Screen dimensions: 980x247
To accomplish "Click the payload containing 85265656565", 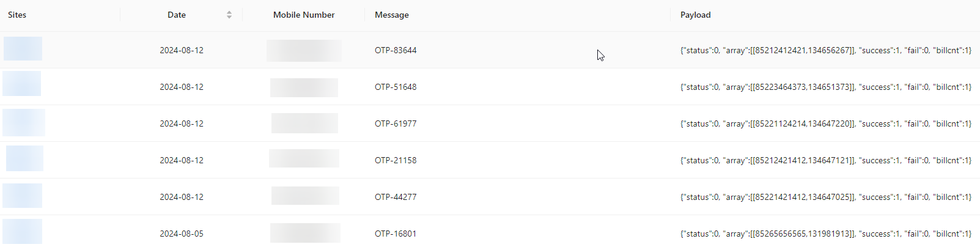I will 826,234.
